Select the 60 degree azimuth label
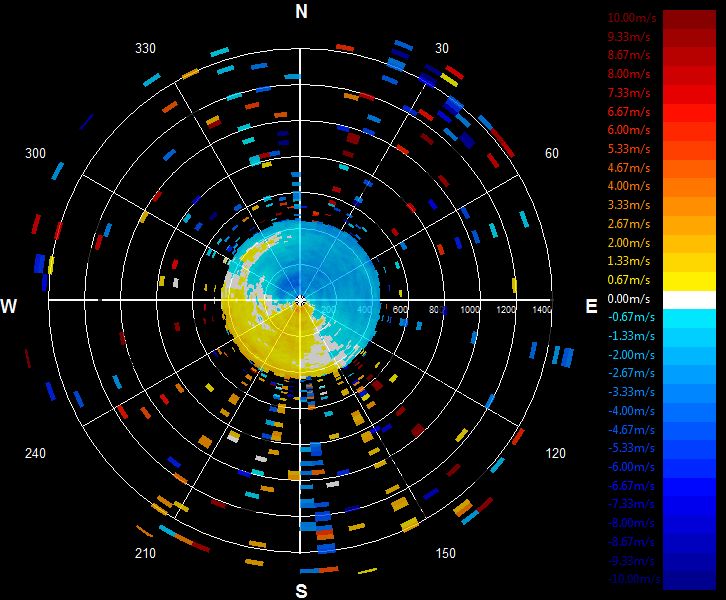726x600 pixels. [x=552, y=153]
